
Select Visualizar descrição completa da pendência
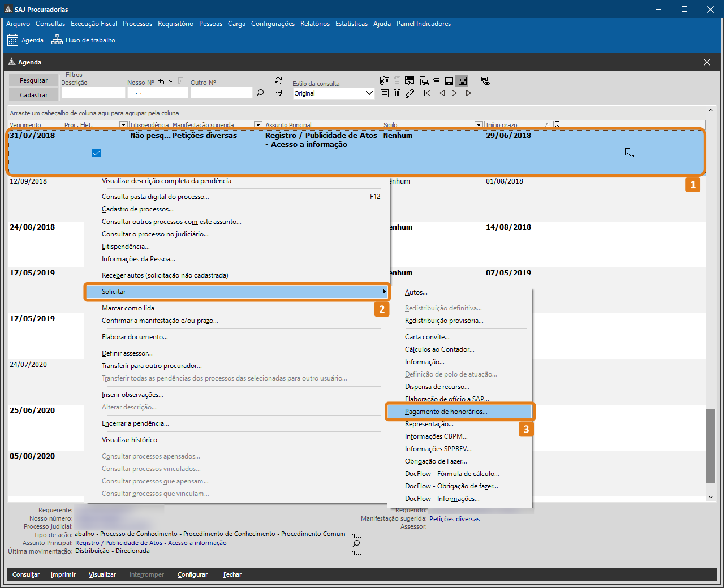coord(166,181)
